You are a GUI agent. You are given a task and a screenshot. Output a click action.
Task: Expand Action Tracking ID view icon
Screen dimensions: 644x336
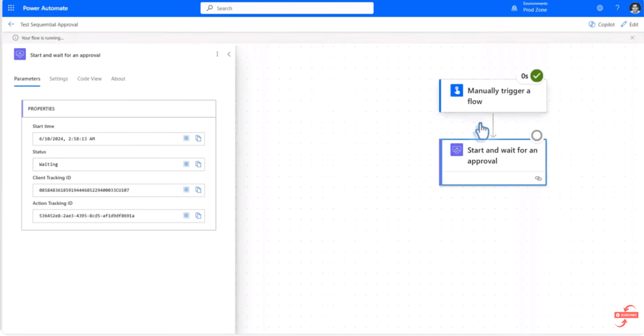(186, 216)
